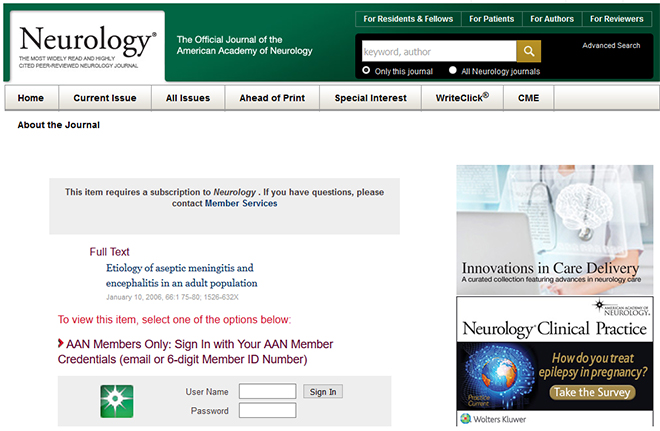Viewport: 660px width, 431px height.
Task: Click the Innovations in Care Delivery banner
Action: point(555,230)
